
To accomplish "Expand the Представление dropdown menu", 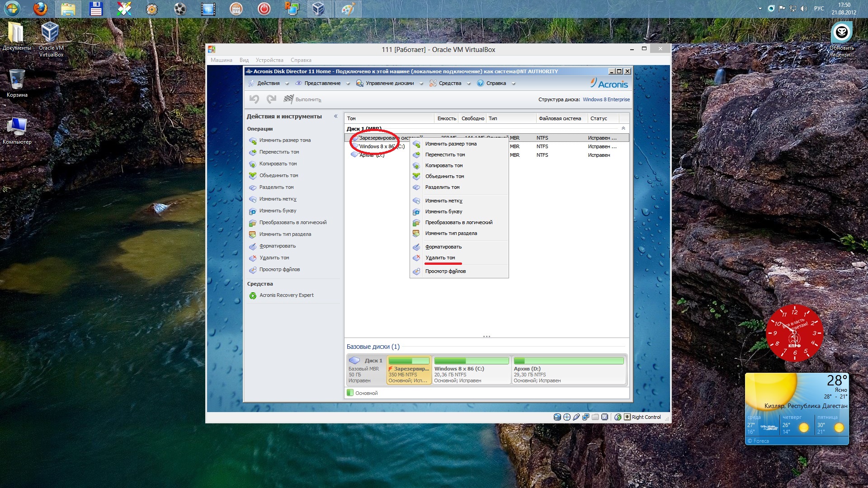I will click(322, 83).
